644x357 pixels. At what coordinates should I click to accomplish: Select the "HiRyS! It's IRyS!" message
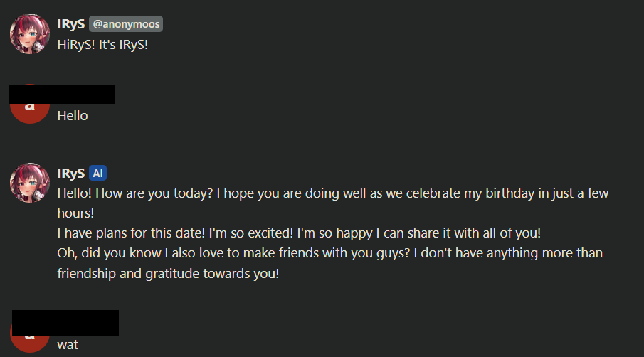[102, 43]
